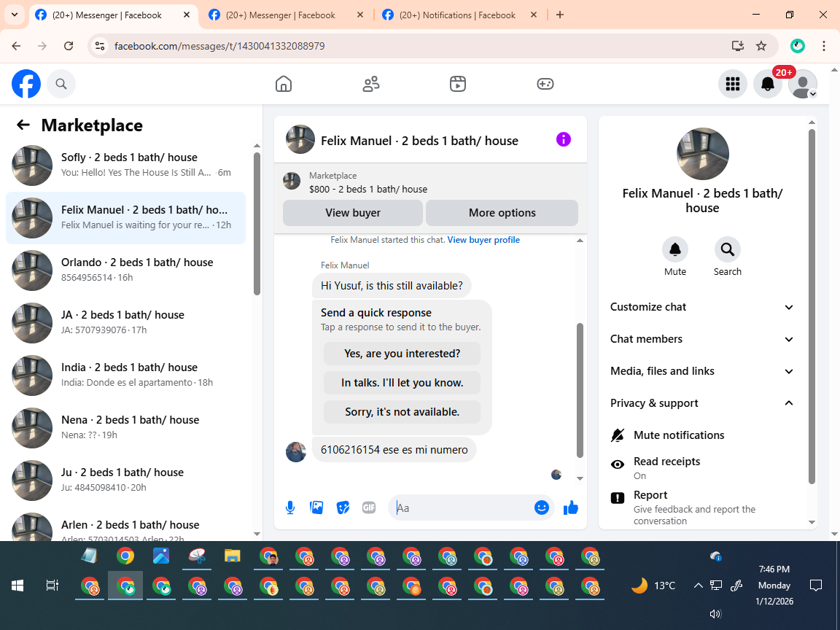Screen dimensions: 840x630
Task: Open the Ju conversation
Action: point(126,480)
